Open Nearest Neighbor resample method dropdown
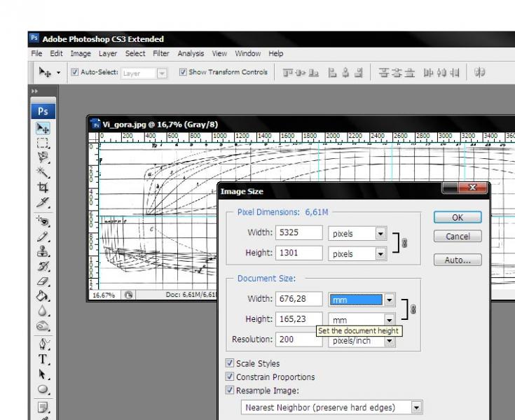Image resolution: width=515 pixels, height=420 pixels. [x=416, y=407]
